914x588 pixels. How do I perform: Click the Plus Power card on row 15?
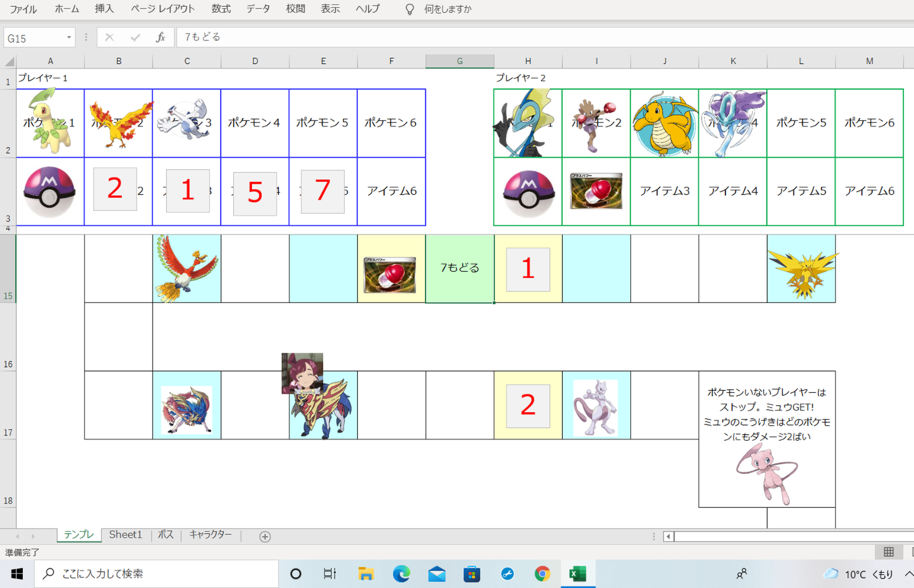pos(390,275)
